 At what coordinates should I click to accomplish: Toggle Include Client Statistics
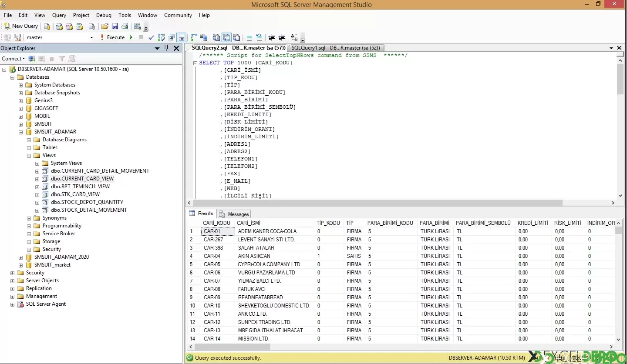(x=203, y=37)
